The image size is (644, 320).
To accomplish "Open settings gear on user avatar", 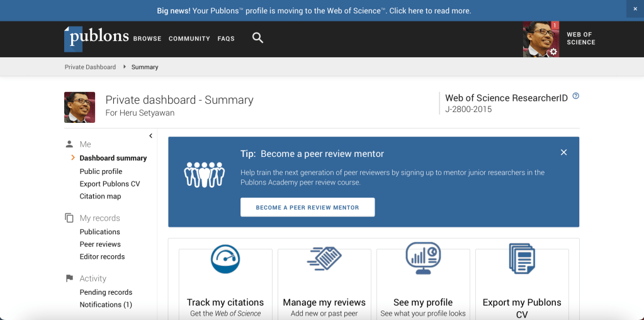I will click(553, 52).
